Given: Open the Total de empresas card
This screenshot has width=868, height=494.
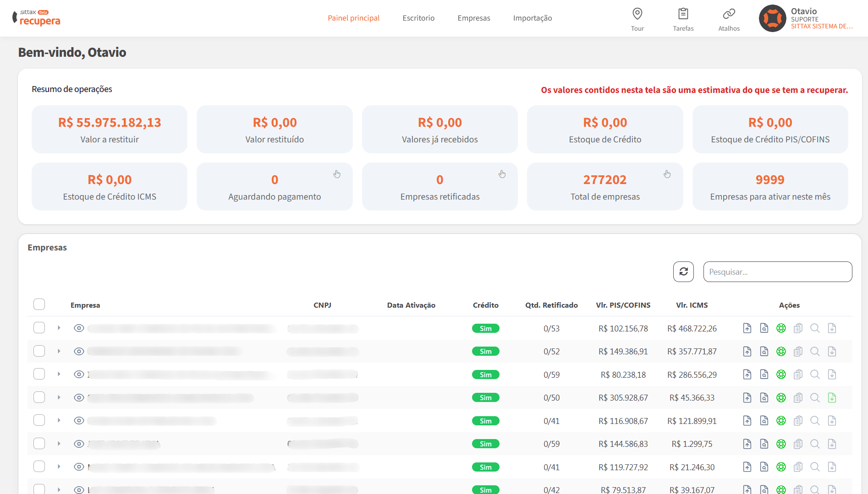Looking at the screenshot, I should pyautogui.click(x=604, y=187).
